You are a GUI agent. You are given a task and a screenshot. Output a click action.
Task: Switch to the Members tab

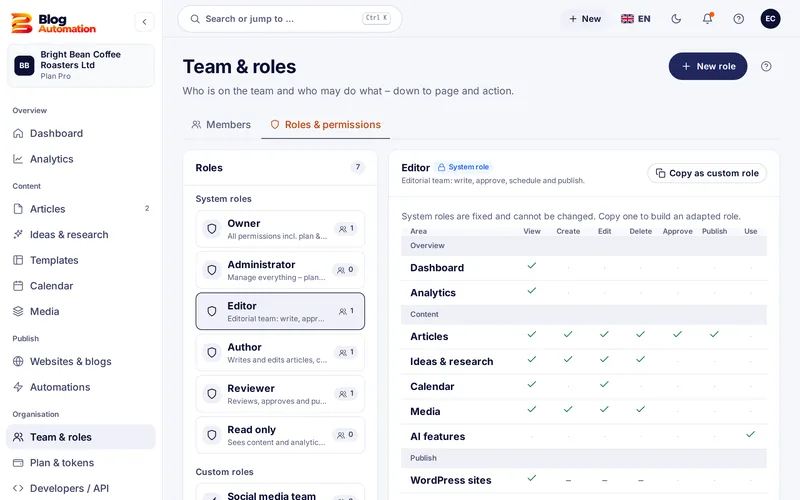(x=221, y=125)
